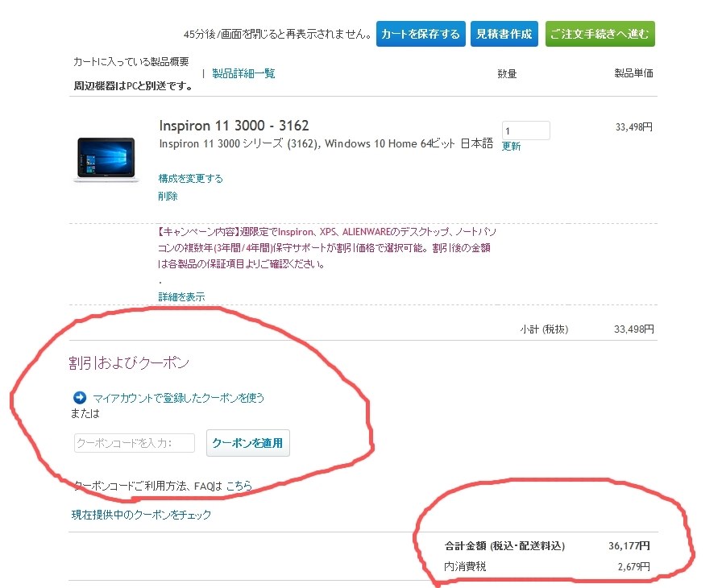Click the blue arrow coupon icon
722x588 pixels.
[80, 398]
